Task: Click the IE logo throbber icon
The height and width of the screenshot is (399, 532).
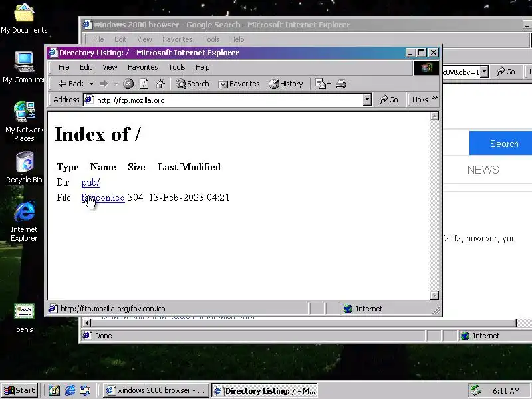Action: (x=426, y=68)
